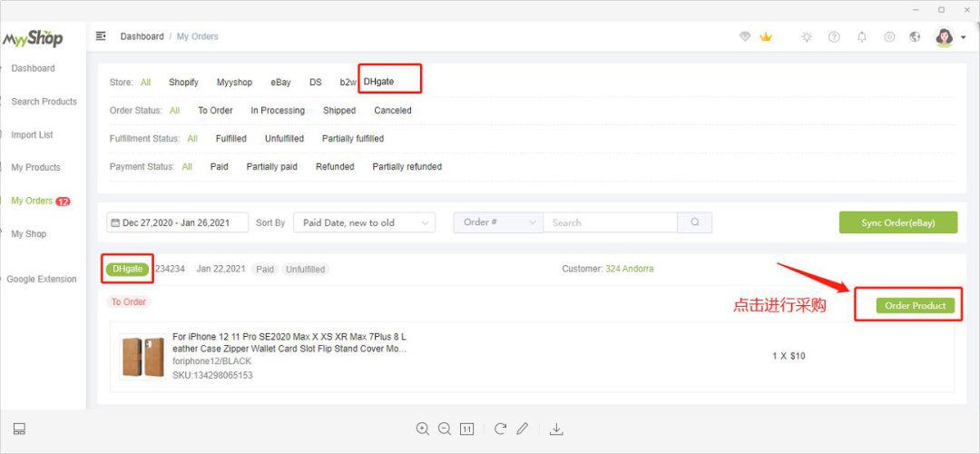Filter Payment Status by Paid

tap(220, 167)
